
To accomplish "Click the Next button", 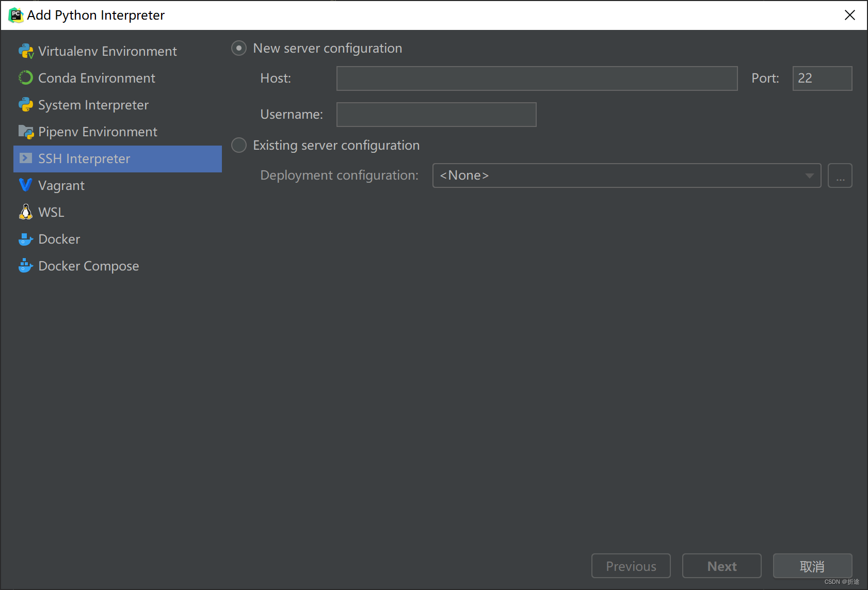I will click(x=721, y=566).
